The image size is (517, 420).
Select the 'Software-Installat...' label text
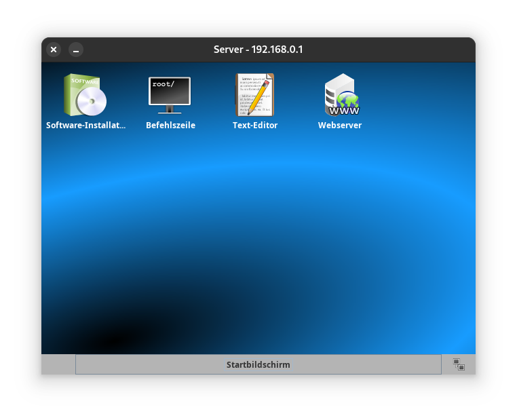point(85,126)
